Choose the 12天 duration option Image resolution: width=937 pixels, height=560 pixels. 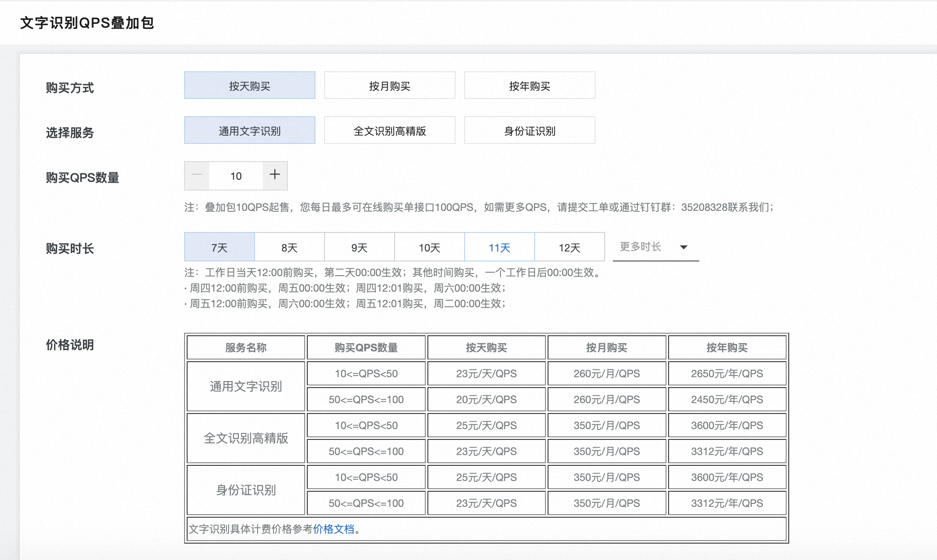click(570, 247)
